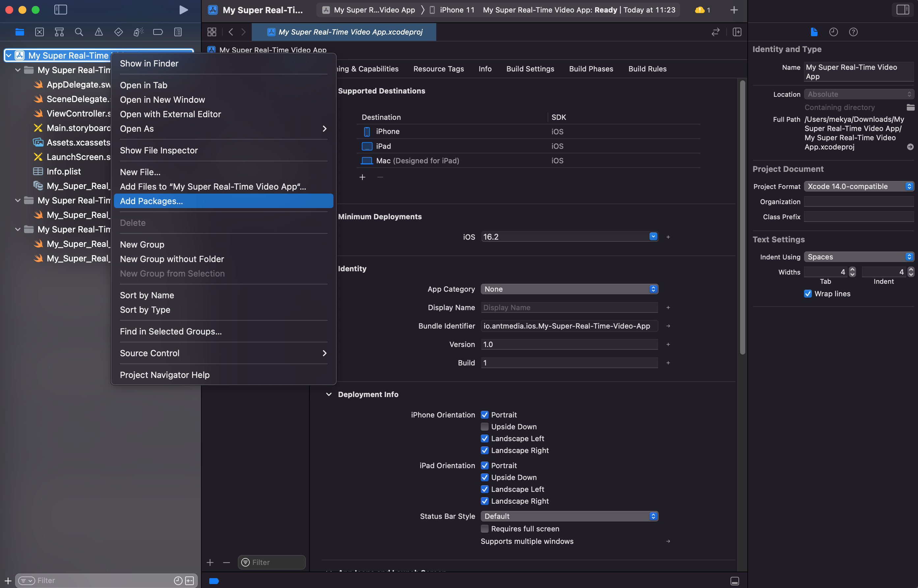Choose New File… menu item

point(223,172)
